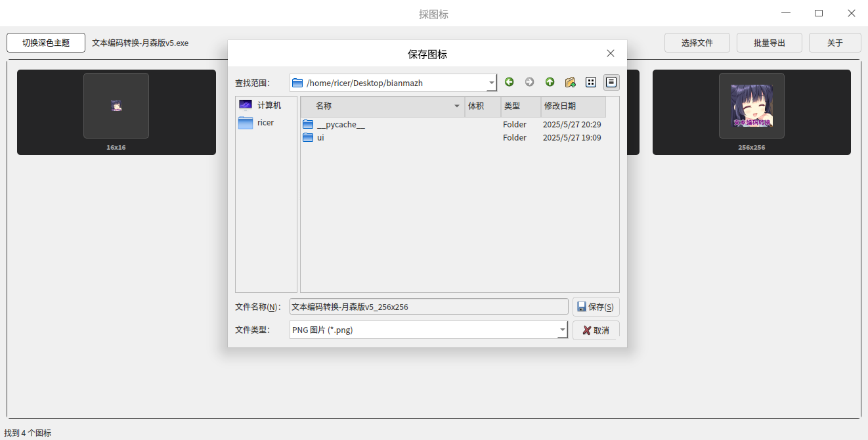Sort files by the 类型 column

(x=521, y=106)
